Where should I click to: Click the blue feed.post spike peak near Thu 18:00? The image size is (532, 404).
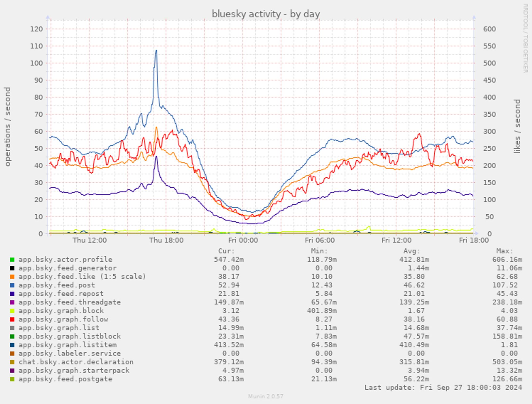156,51
